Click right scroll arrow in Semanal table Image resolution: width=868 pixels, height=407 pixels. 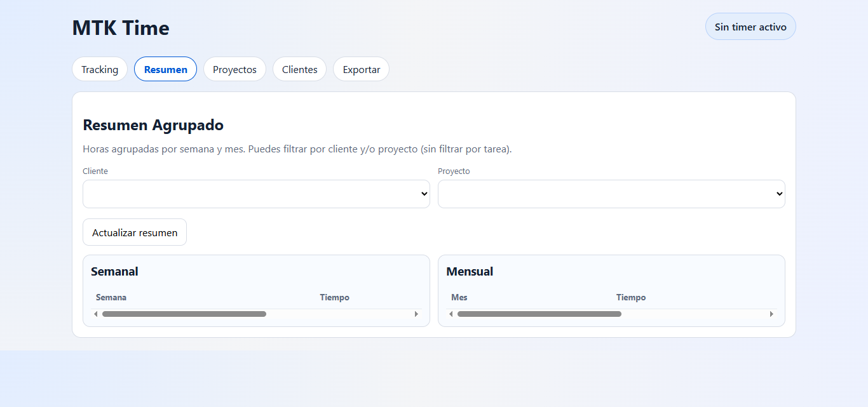click(x=417, y=314)
